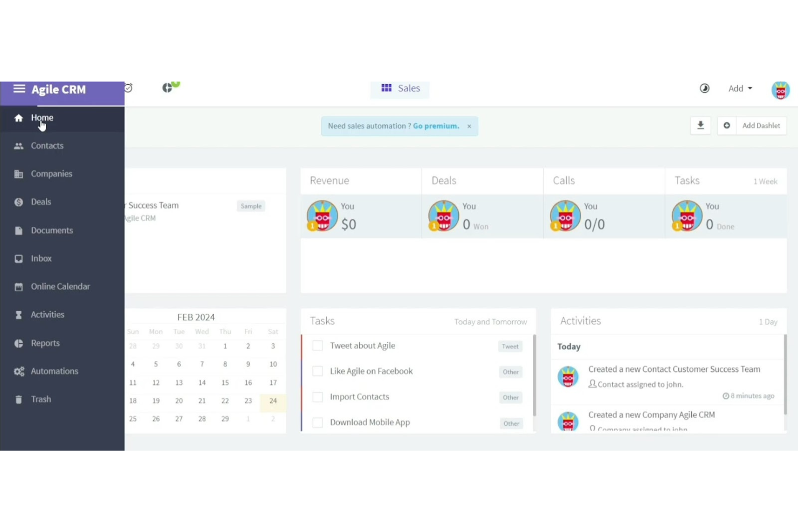The width and height of the screenshot is (798, 532).
Task: Open the Import Contacts task
Action: [360, 397]
